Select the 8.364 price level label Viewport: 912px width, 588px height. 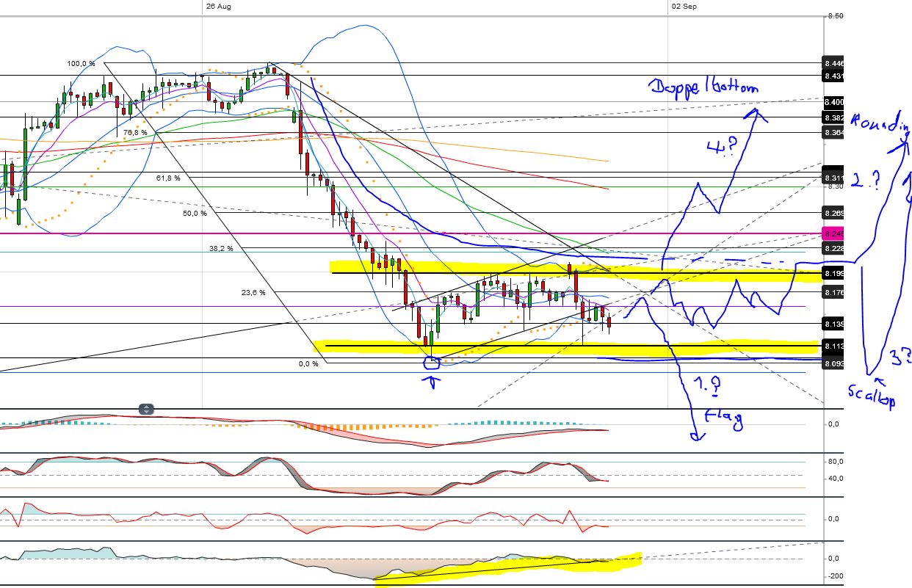tap(833, 133)
